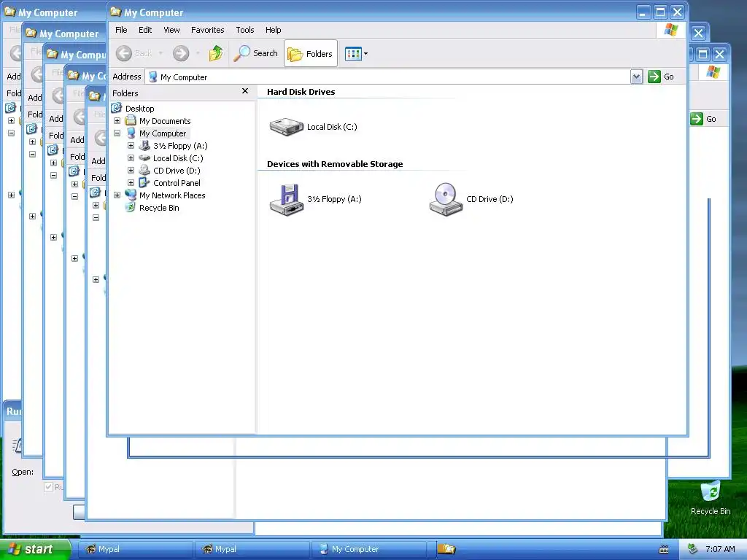The image size is (747, 560).
Task: Select 3½ Floppy (A:) icon in tree
Action: coord(144,145)
